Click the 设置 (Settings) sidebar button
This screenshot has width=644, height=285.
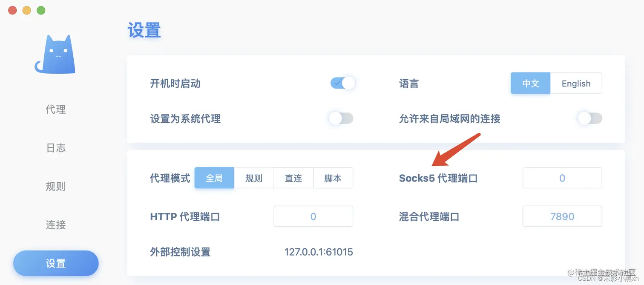(x=55, y=263)
